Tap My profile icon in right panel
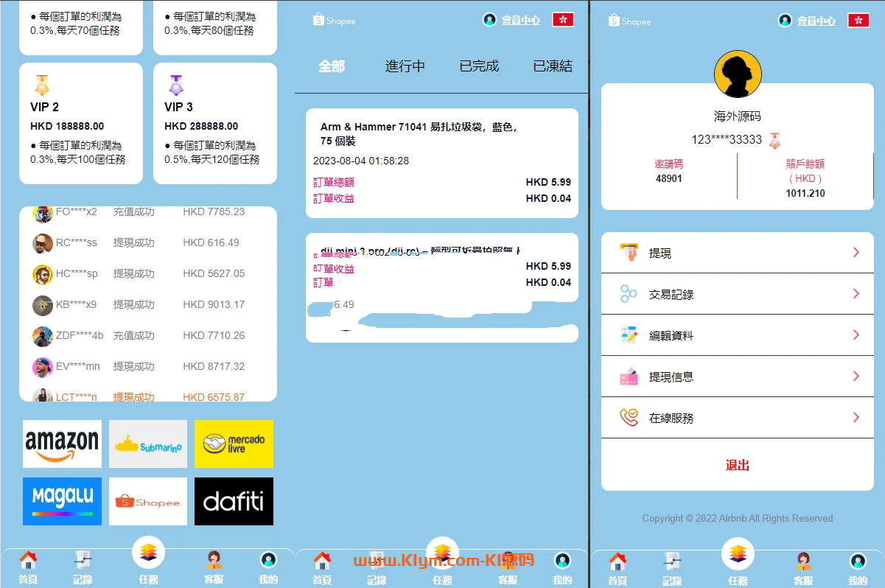The height and width of the screenshot is (588, 885). tap(858, 561)
